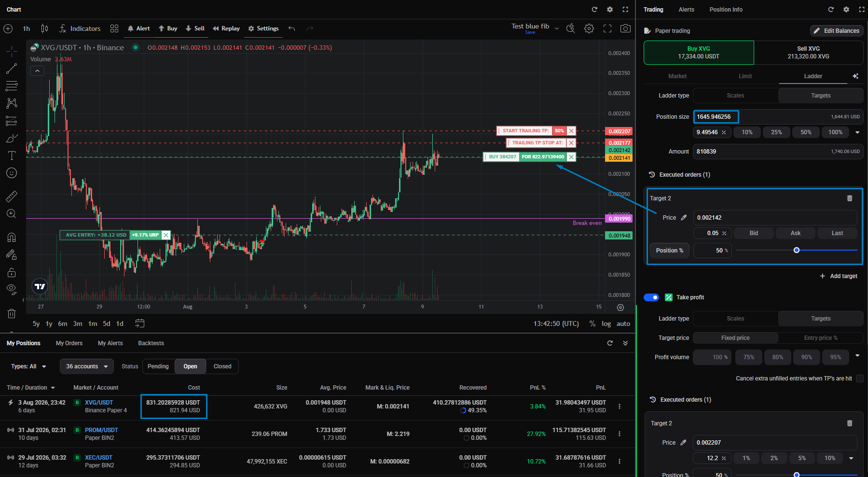Adjust the entry Target 2 position slider

(797, 250)
